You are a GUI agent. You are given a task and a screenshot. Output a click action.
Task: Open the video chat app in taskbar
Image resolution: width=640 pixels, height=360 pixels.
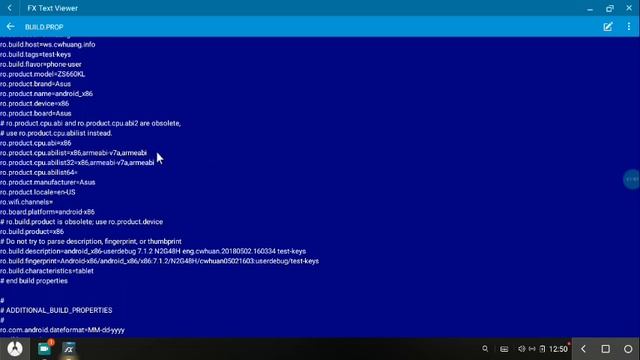[44, 349]
